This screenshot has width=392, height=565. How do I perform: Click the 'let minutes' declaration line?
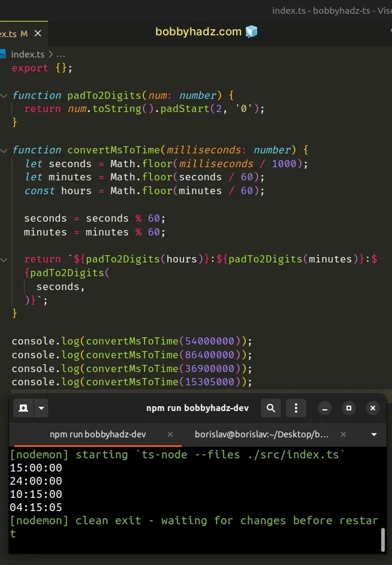pyautogui.click(x=144, y=177)
